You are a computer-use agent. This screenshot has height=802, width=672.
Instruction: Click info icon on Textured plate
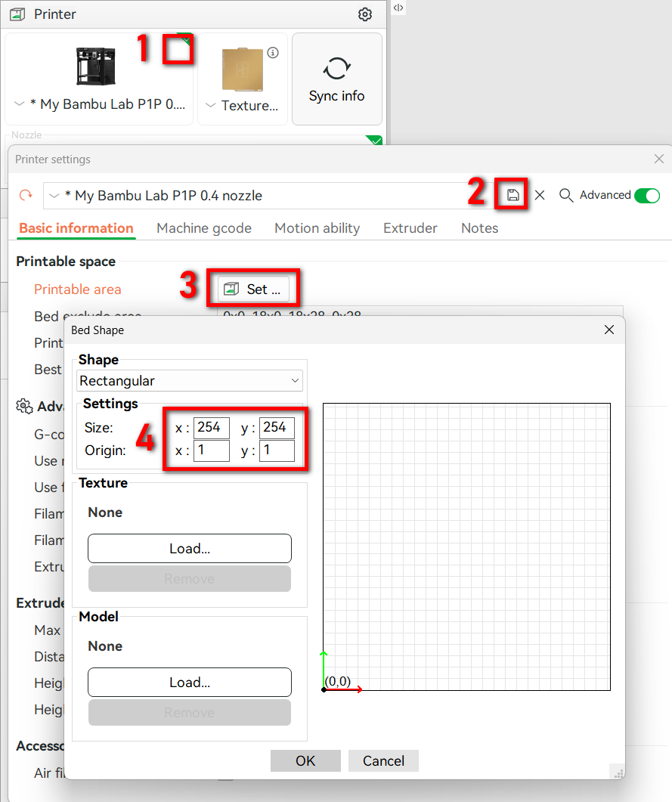click(273, 53)
